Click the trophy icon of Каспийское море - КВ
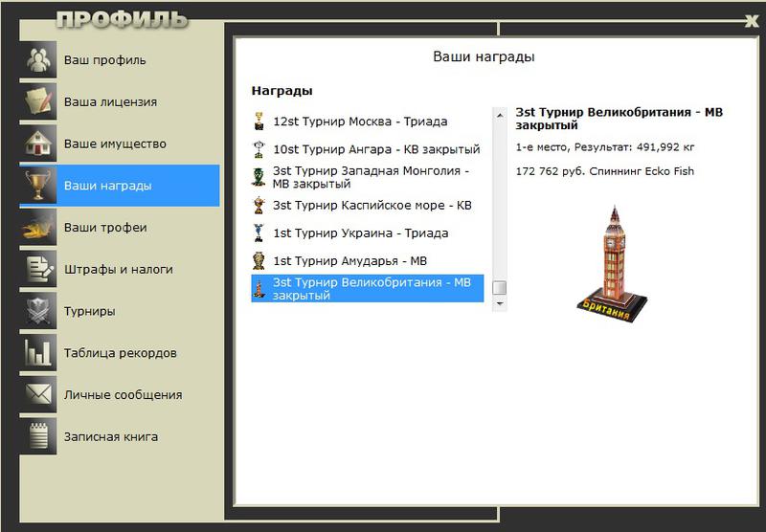The height and width of the screenshot is (532, 766). click(259, 206)
